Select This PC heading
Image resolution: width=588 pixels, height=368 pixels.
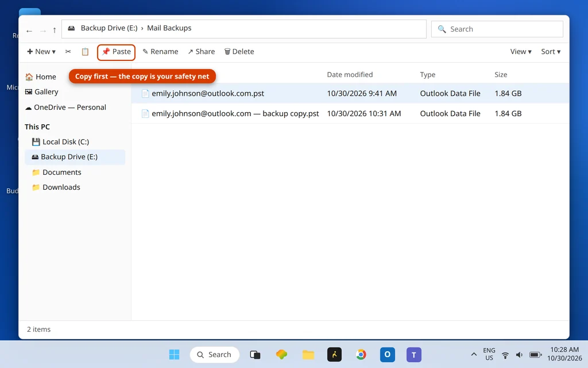[37, 126]
